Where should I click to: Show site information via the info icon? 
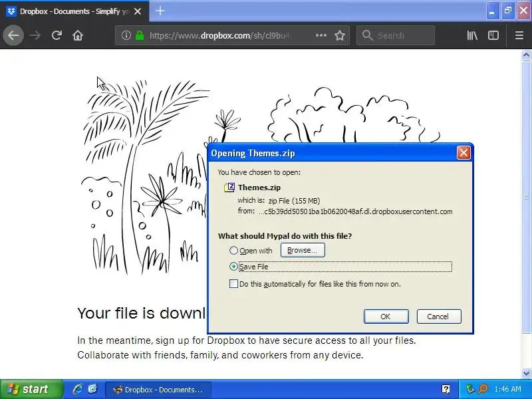[126, 35]
